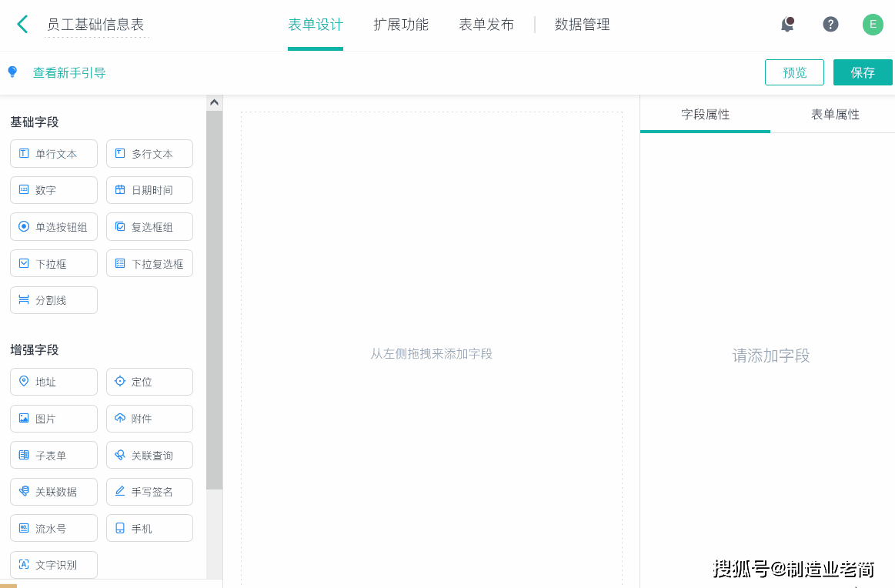Switch to 表单设计 tab
Viewport: 895px width, 588px height.
pyautogui.click(x=315, y=25)
